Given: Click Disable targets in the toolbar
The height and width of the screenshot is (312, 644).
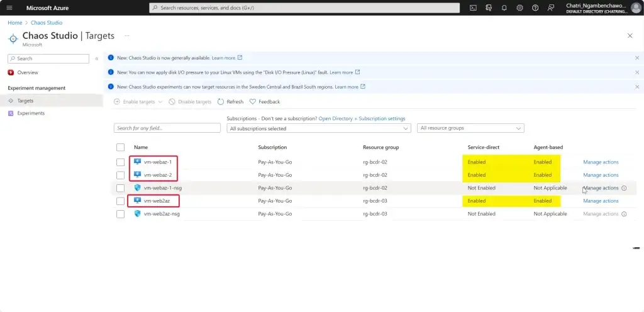Looking at the screenshot, I should click(190, 102).
